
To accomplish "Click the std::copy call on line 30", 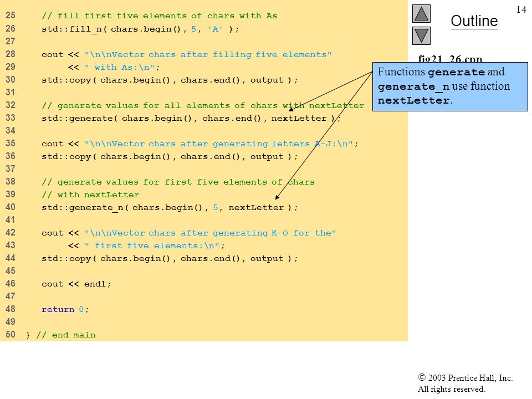I will click(170, 80).
